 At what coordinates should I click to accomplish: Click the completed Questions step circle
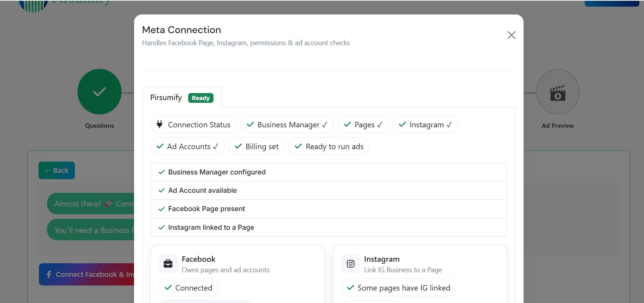(x=99, y=92)
